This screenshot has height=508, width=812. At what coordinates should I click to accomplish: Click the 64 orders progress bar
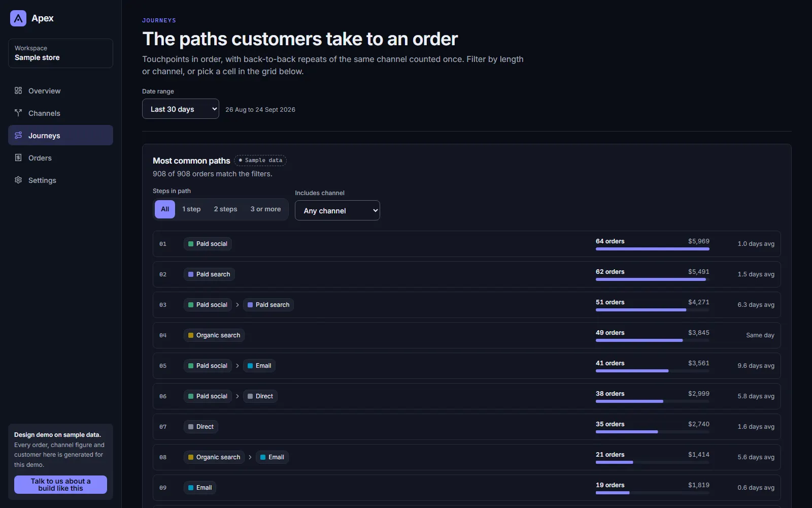coord(653,249)
